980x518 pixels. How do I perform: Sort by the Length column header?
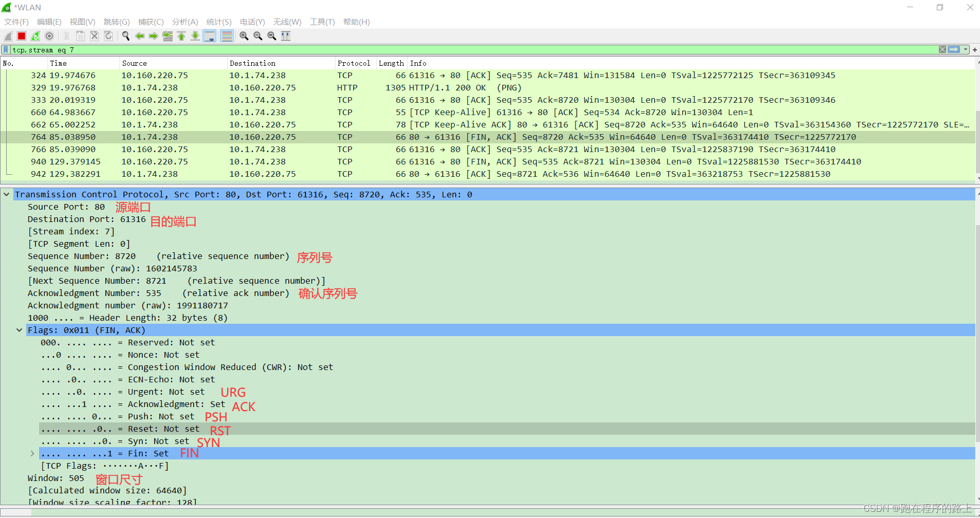click(392, 63)
